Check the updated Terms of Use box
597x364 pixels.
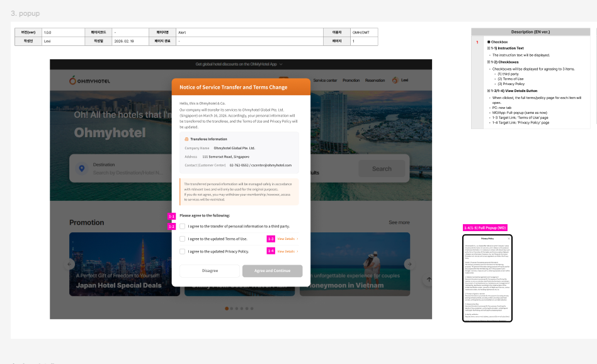pos(183,239)
